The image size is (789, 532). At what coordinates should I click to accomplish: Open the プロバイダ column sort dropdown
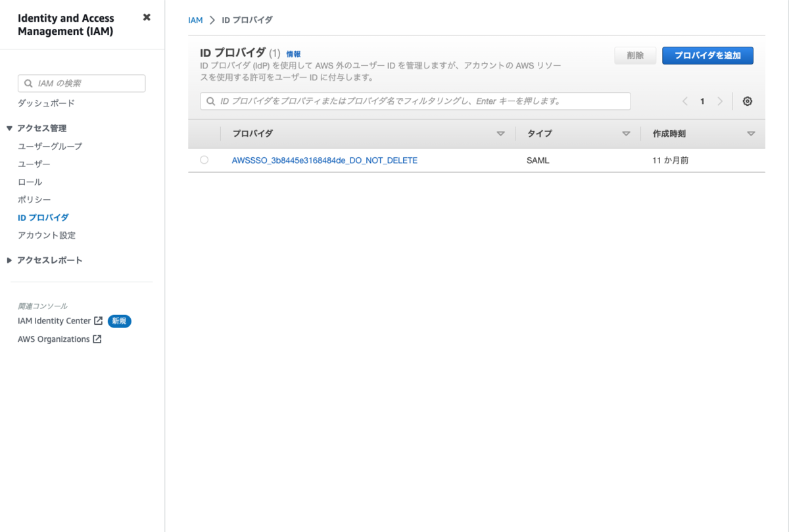pyautogui.click(x=500, y=133)
